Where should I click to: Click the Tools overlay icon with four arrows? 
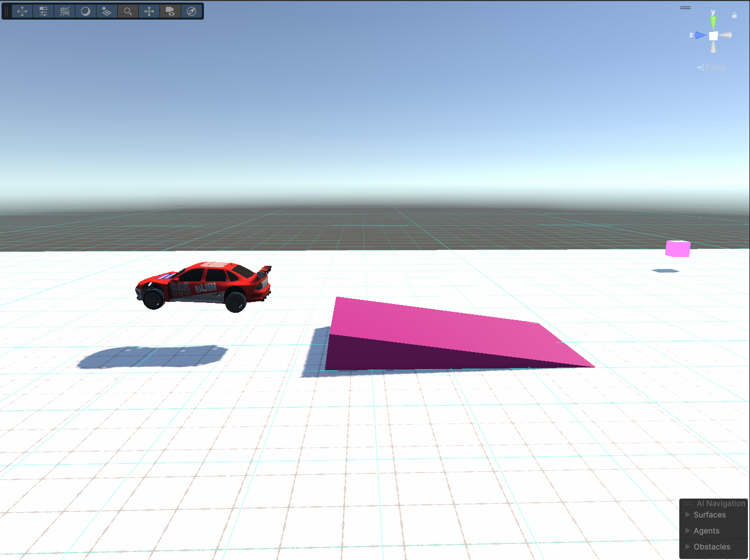22,11
